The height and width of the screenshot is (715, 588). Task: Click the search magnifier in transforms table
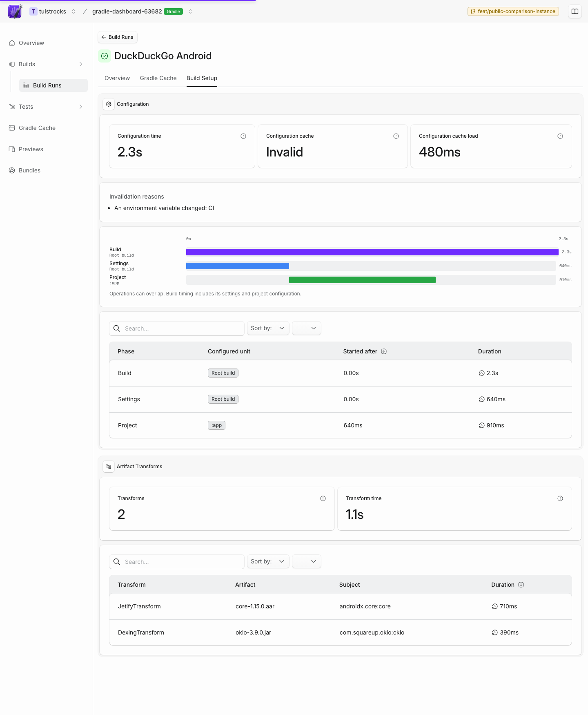coord(117,562)
